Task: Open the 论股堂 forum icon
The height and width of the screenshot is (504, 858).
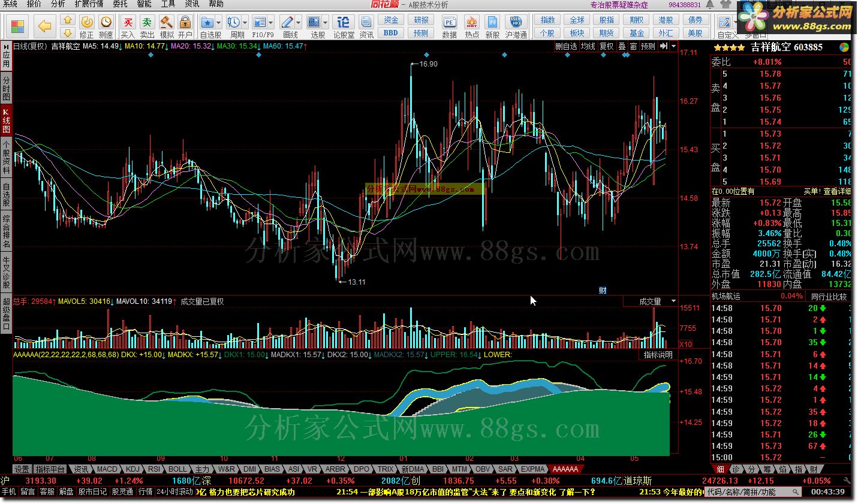Action: tap(344, 23)
